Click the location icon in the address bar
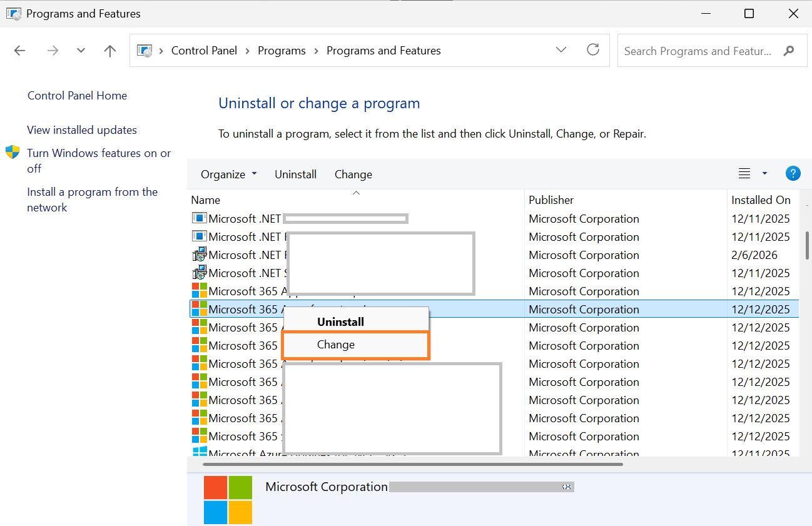This screenshot has width=812, height=526. (x=145, y=51)
